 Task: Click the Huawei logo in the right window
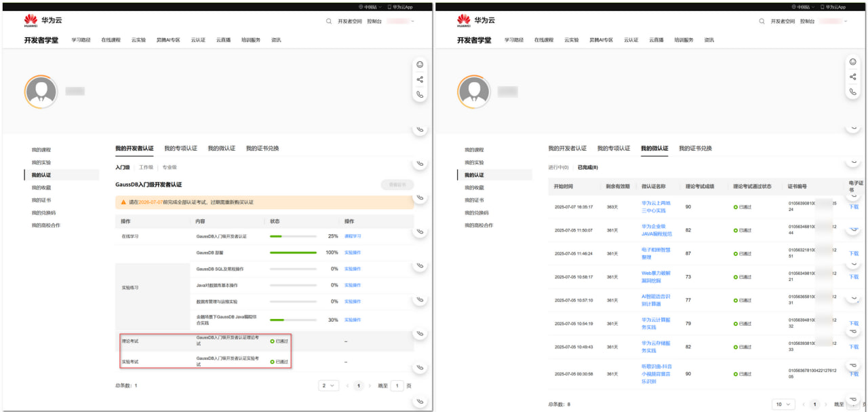pos(464,20)
